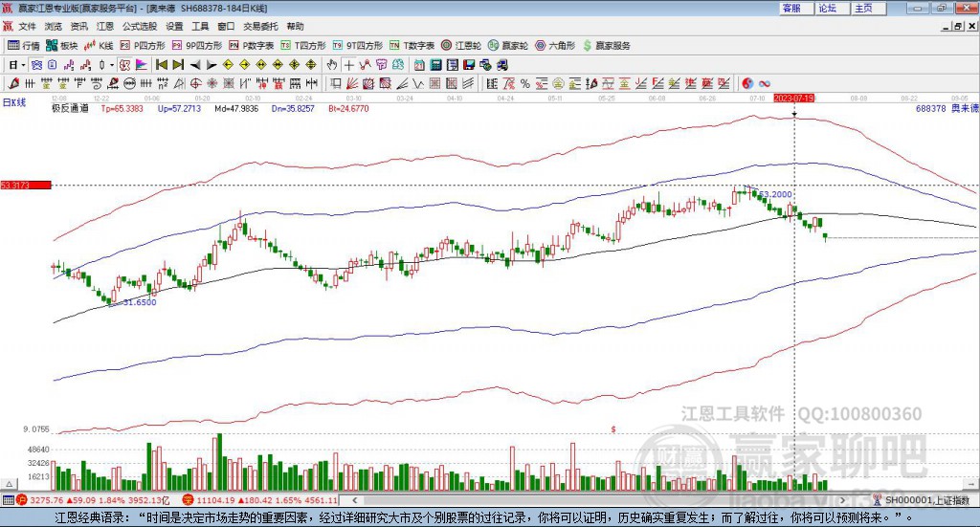Toggle the colored flag icon

[x=142, y=65]
